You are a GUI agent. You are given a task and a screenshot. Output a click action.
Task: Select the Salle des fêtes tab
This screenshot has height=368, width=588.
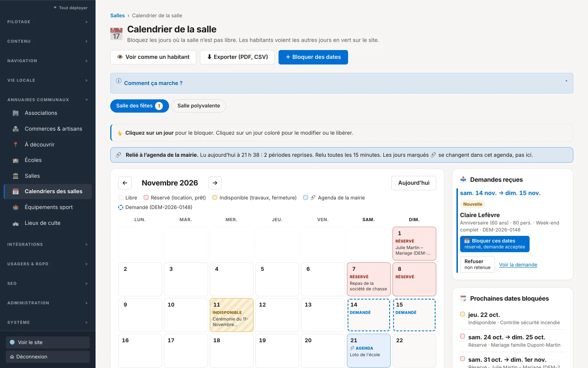point(140,106)
